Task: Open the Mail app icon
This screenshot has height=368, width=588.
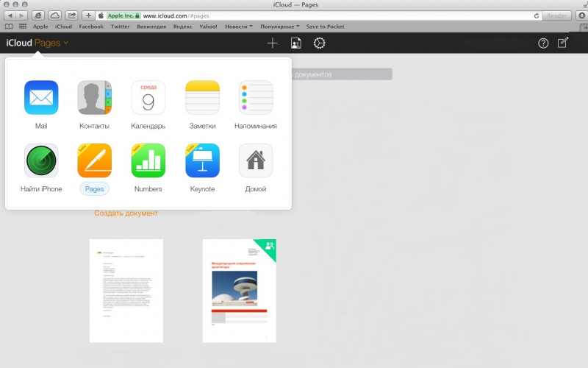Action: pyautogui.click(x=41, y=97)
